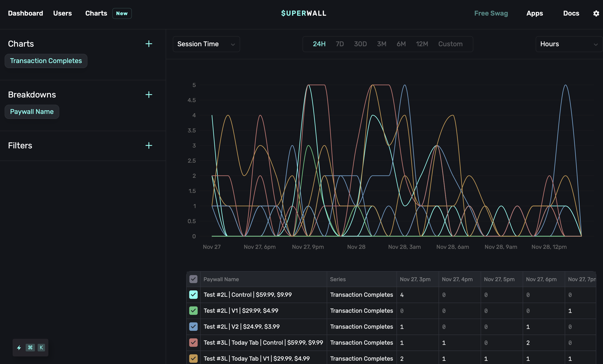This screenshot has width=603, height=364.
Task: Add a filter with plus icon
Action: 149,146
